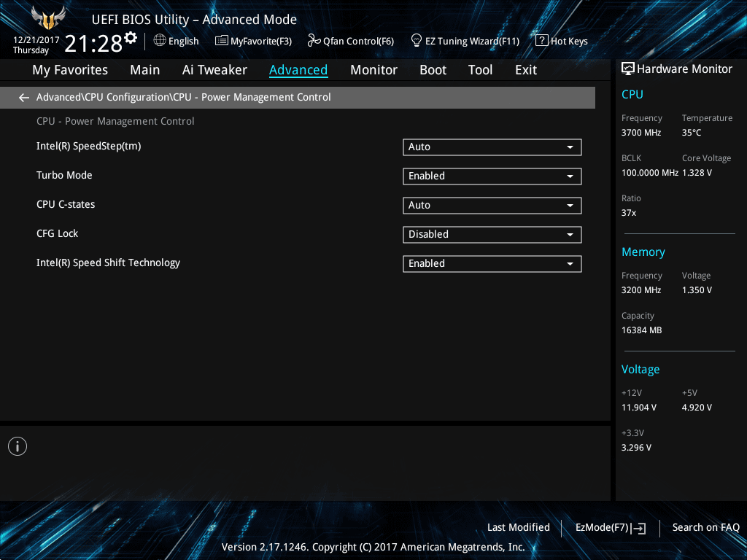Viewport: 747px width, 560px height.
Task: Open MyFavorite(F3)
Action: coord(253,41)
